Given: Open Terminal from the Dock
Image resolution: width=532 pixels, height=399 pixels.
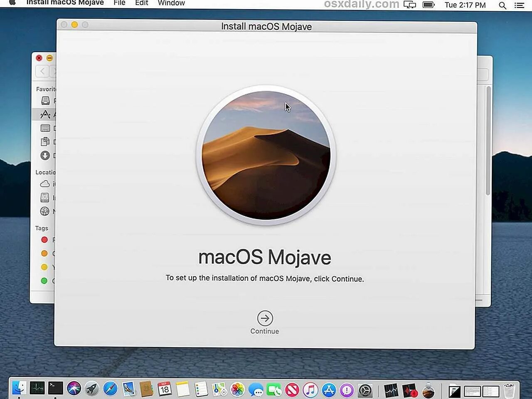Looking at the screenshot, I should (x=55, y=389).
